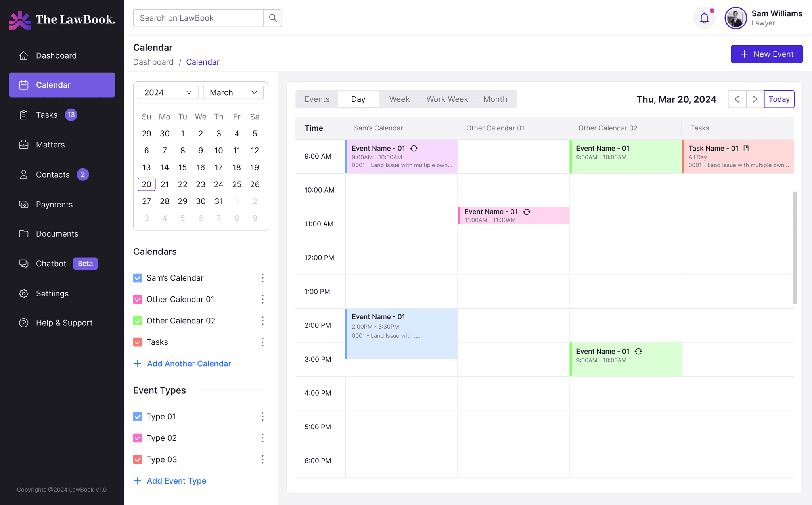Image resolution: width=812 pixels, height=505 pixels.
Task: Expand the March month dropdown
Action: click(x=233, y=92)
